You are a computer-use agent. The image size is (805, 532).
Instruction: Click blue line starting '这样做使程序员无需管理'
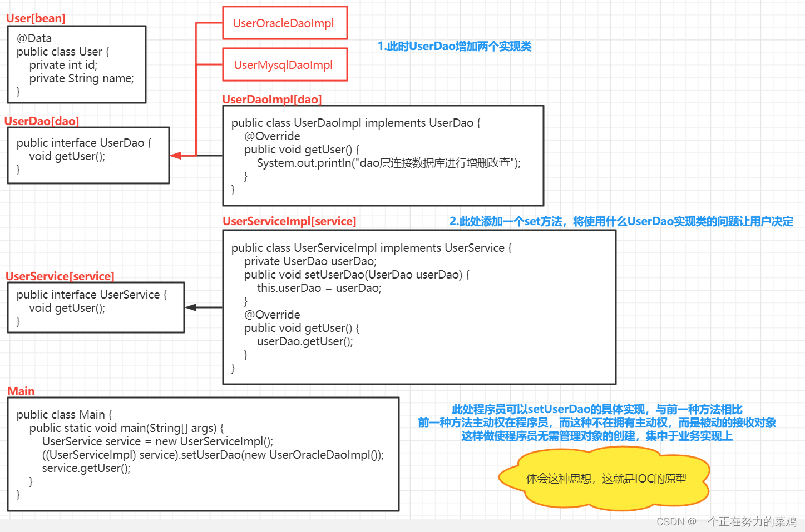[597, 436]
